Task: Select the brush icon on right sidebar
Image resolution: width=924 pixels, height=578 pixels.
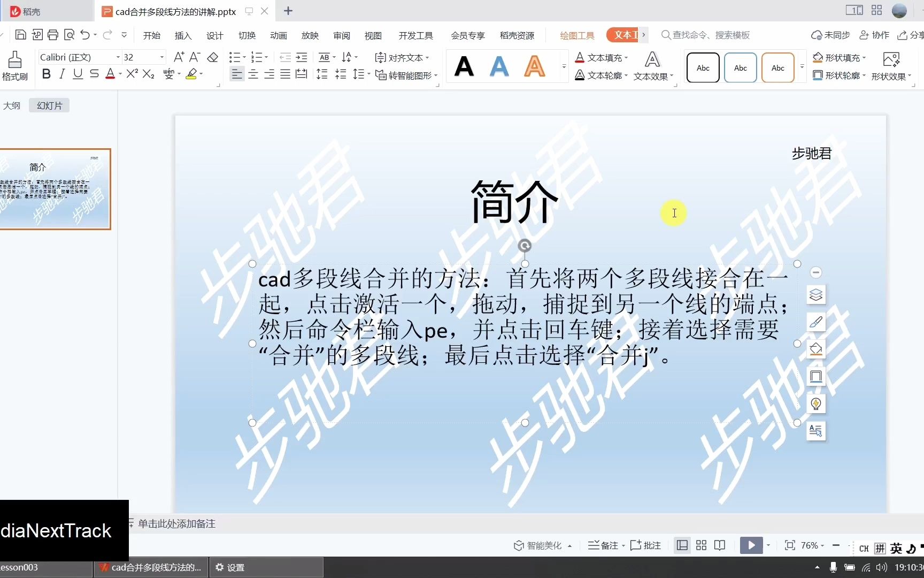Action: [815, 322]
